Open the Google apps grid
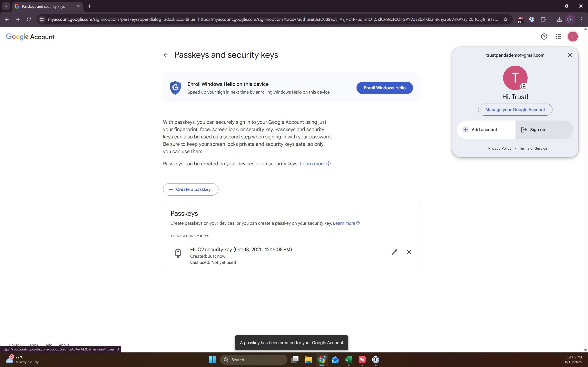The height and width of the screenshot is (367, 588). click(558, 37)
